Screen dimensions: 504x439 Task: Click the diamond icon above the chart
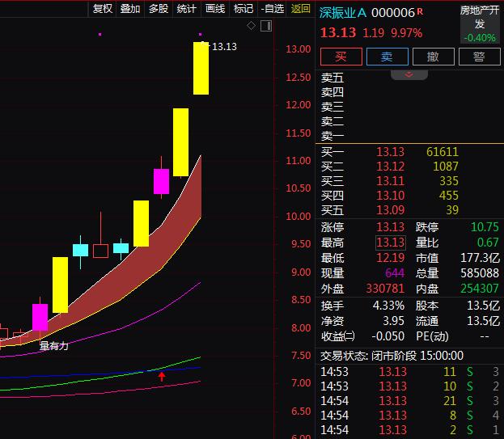(x=251, y=26)
